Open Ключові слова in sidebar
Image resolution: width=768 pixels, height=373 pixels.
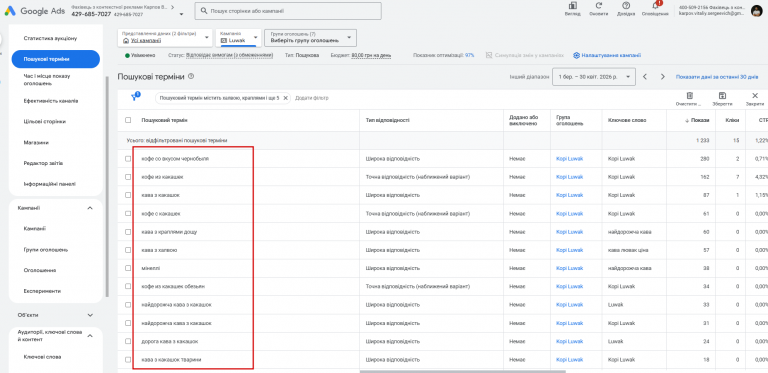coord(42,357)
